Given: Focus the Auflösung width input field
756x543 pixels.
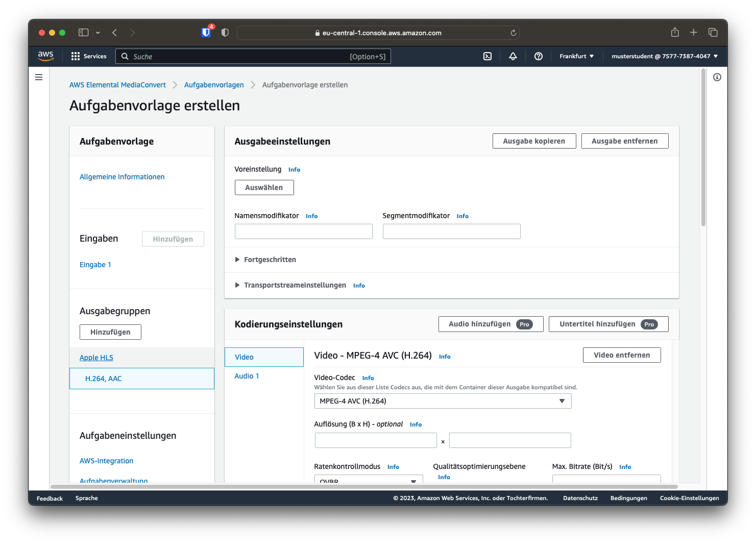Looking at the screenshot, I should pyautogui.click(x=376, y=440).
